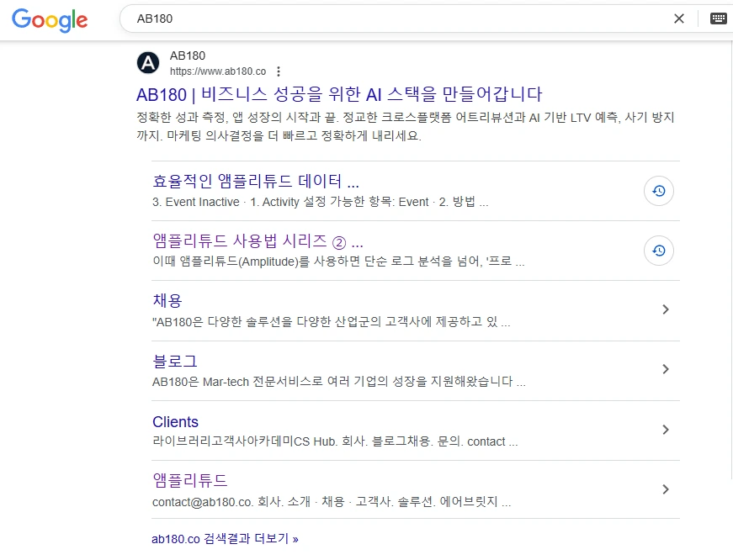Open 앰플리튜드 사용법 시리즈 ② sitelink

click(258, 241)
